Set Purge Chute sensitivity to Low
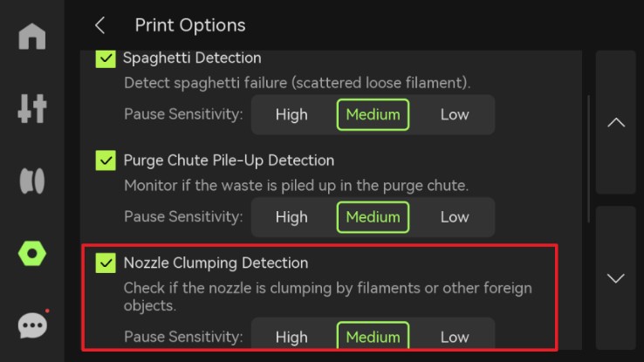Image resolution: width=644 pixels, height=362 pixels. point(455,217)
